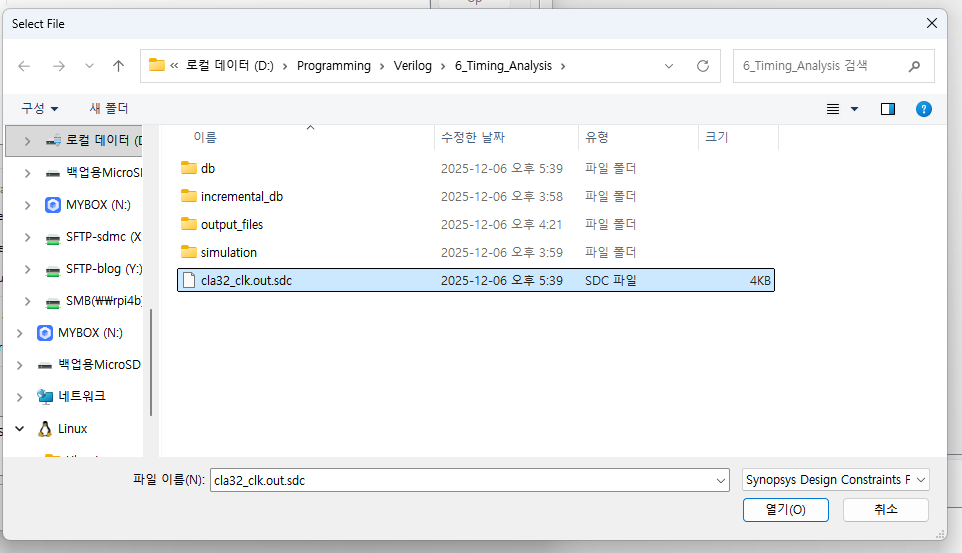Open Linux in sidebar
This screenshot has width=962, height=553.
click(x=62, y=428)
